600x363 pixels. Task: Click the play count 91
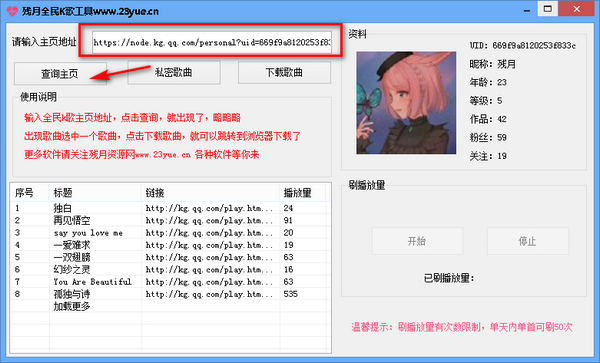point(288,220)
